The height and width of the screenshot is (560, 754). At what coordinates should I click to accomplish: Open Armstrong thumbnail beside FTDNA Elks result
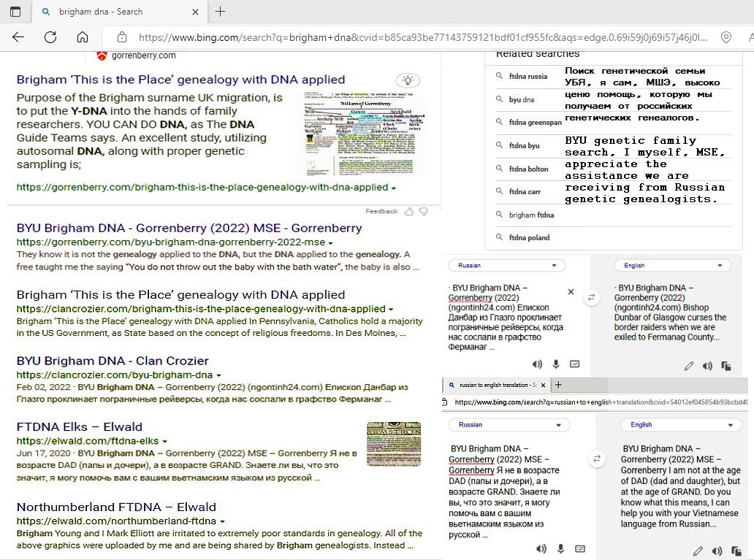(394, 444)
